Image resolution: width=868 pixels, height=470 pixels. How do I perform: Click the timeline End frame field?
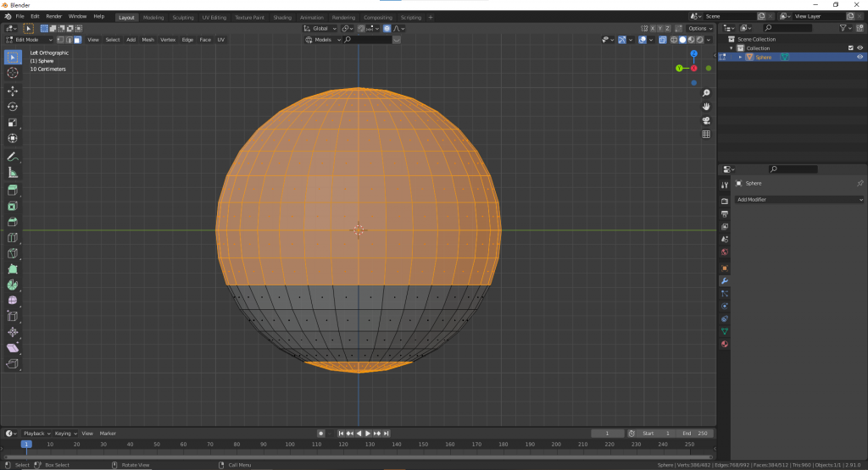point(696,434)
